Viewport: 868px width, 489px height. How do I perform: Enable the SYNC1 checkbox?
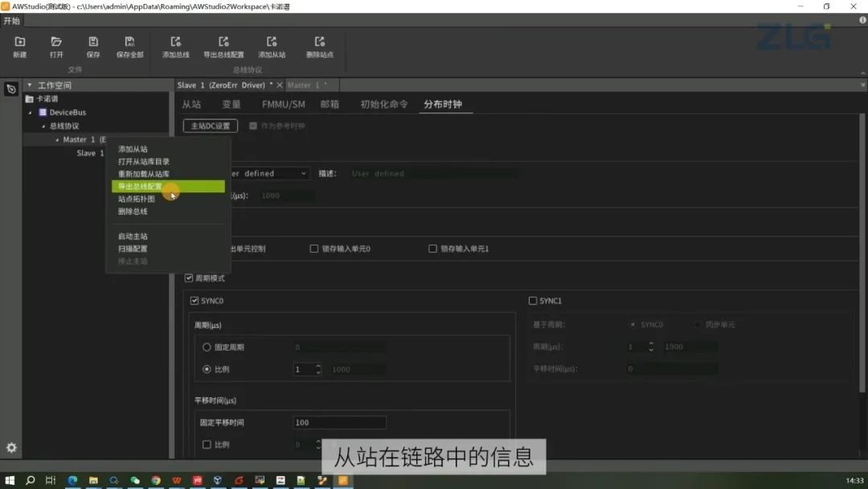(x=533, y=301)
